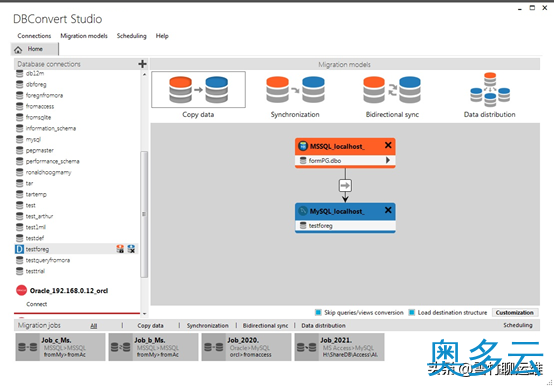Choose the Synchronization migration model icon

pyautogui.click(x=295, y=90)
